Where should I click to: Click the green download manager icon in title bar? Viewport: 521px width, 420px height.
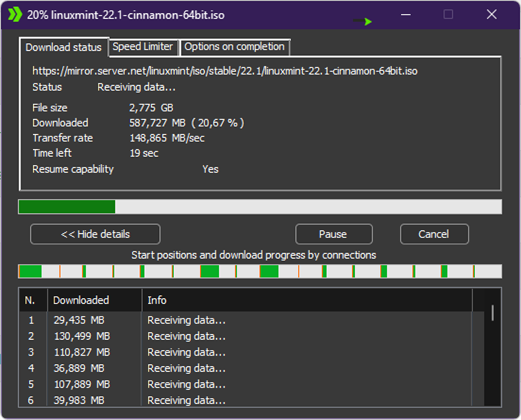tap(15, 15)
